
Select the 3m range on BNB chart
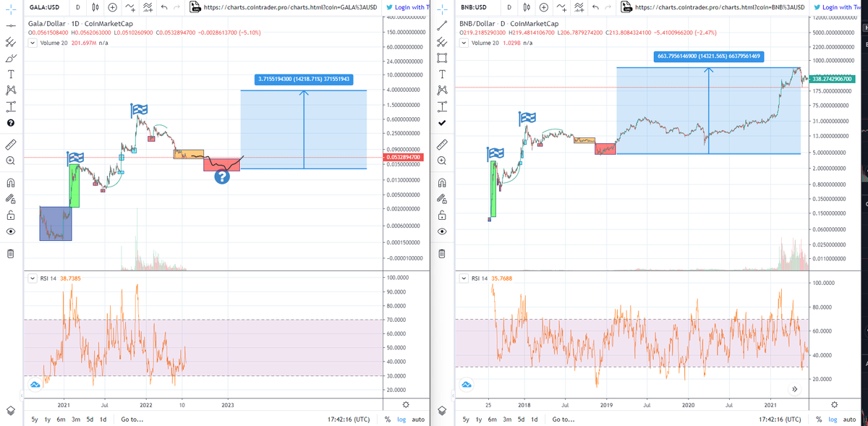[507, 419]
